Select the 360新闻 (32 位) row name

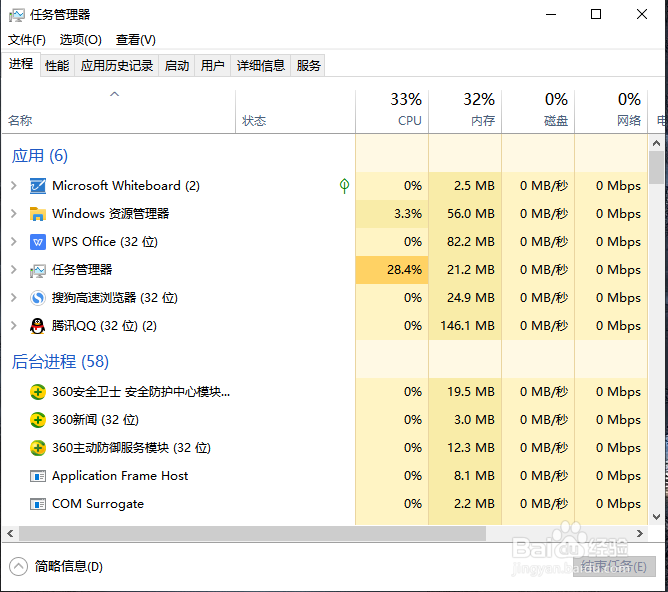pyautogui.click(x=95, y=420)
